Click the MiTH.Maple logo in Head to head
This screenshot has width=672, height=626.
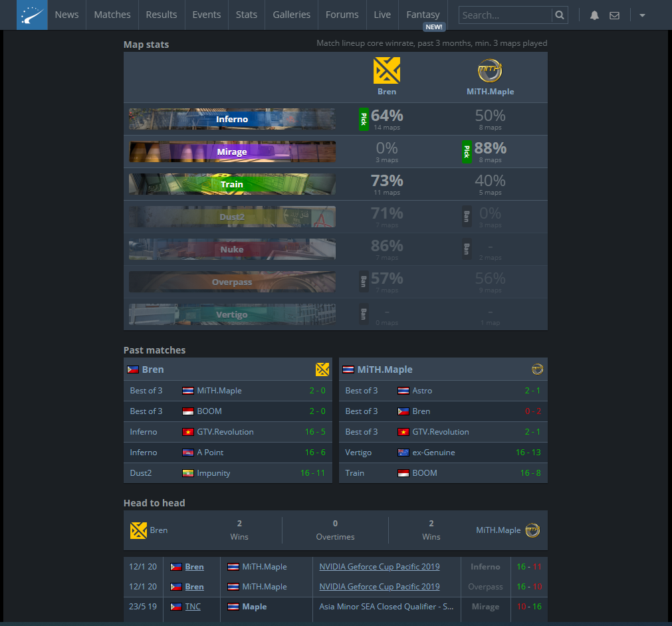click(x=532, y=530)
